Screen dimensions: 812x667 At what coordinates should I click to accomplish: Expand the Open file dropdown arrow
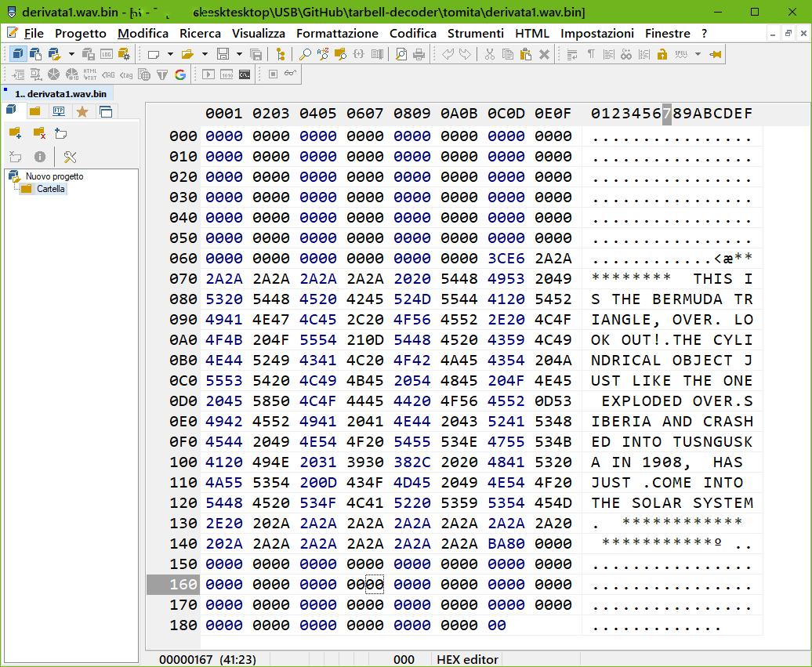pyautogui.click(x=205, y=54)
